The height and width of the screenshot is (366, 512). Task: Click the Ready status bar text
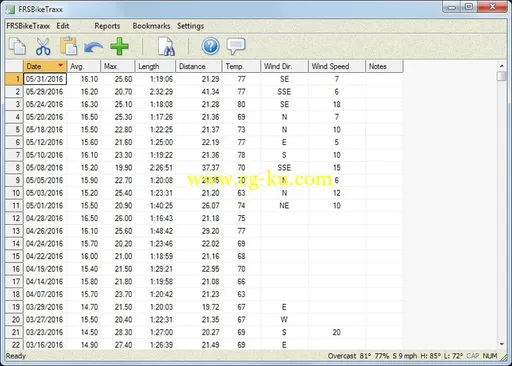[x=16, y=356]
